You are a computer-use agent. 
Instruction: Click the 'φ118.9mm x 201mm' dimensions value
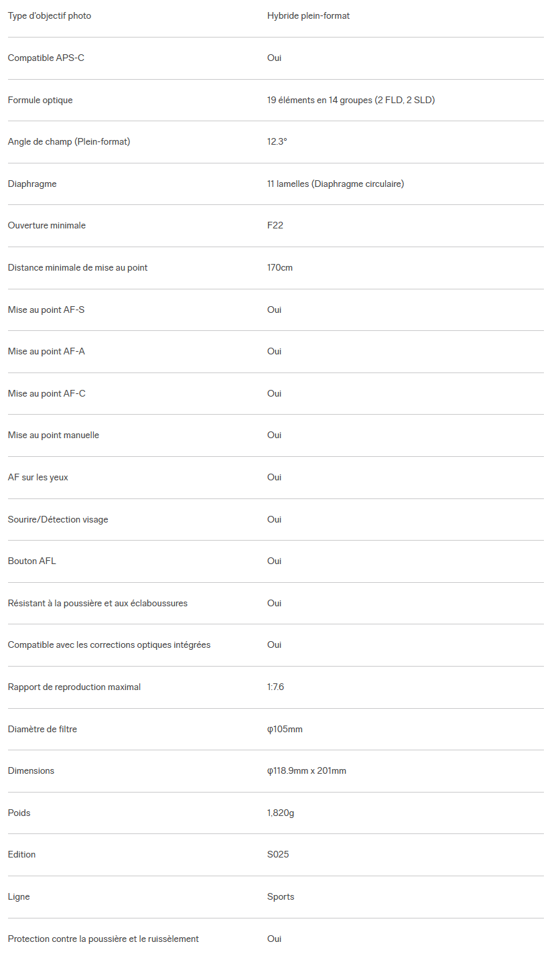point(307,770)
